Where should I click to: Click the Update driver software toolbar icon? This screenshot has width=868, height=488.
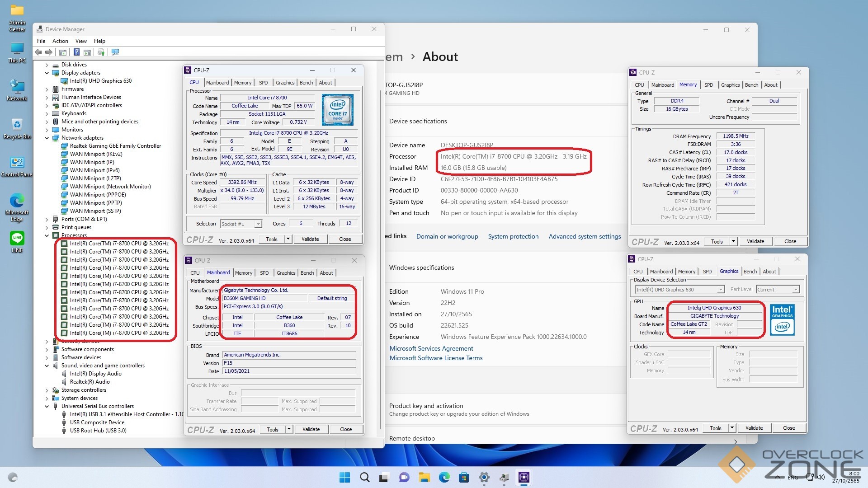(101, 52)
